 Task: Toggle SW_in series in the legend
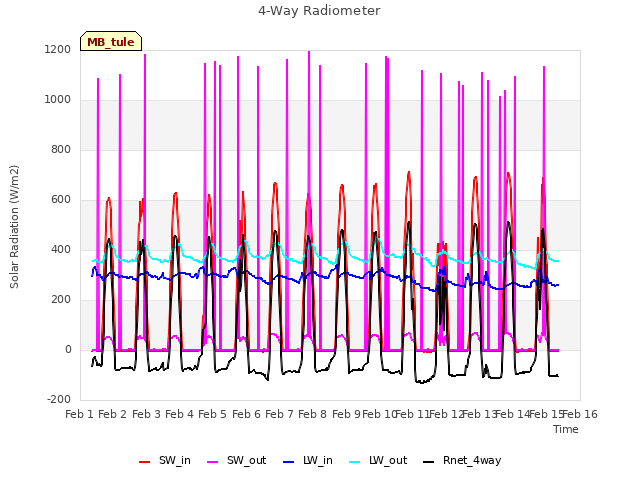tap(165, 460)
